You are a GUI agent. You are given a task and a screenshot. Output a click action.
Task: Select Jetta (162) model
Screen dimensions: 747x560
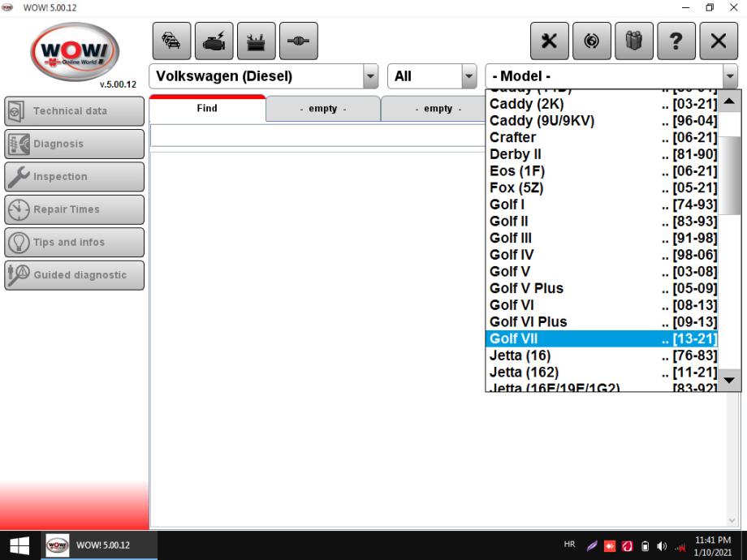602,372
